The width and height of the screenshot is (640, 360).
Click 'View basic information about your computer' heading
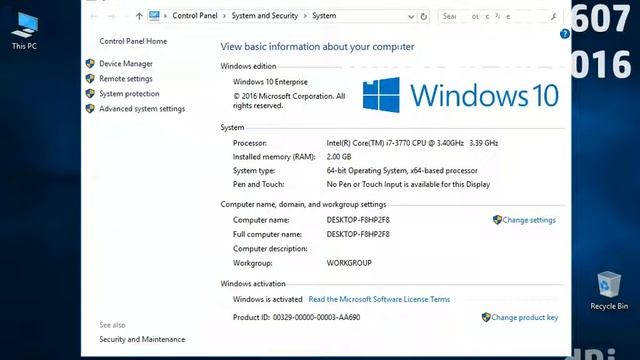click(x=317, y=47)
